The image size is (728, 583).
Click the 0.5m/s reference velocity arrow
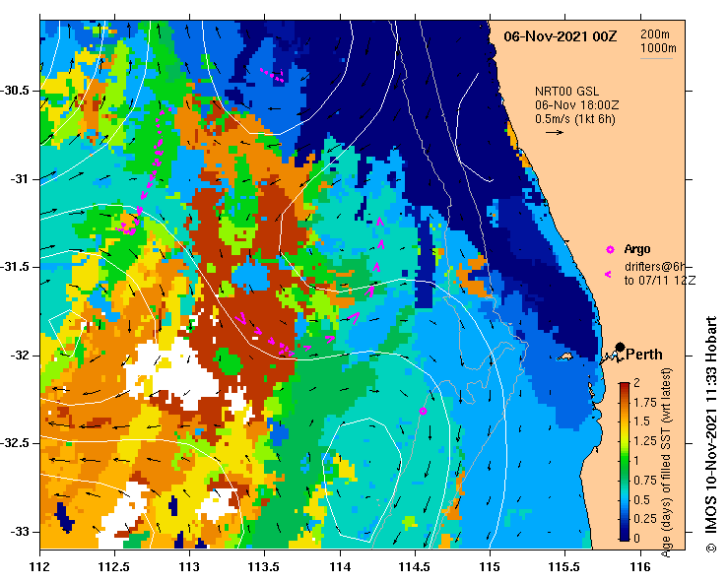[555, 132]
